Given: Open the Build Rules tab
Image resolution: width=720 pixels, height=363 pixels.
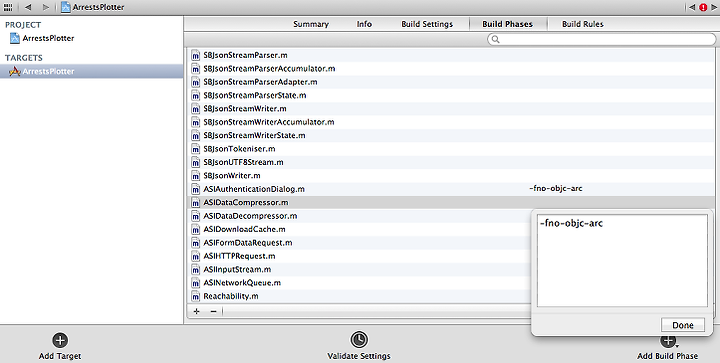Looking at the screenshot, I should click(x=583, y=24).
